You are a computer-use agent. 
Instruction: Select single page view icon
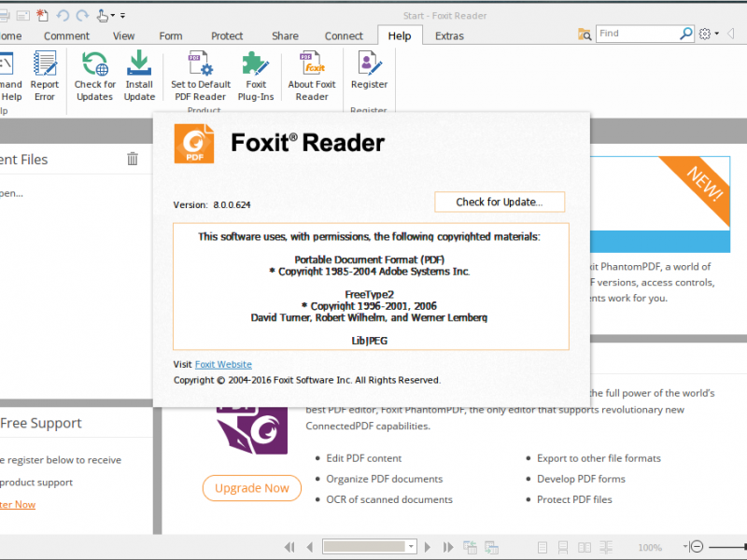543,547
